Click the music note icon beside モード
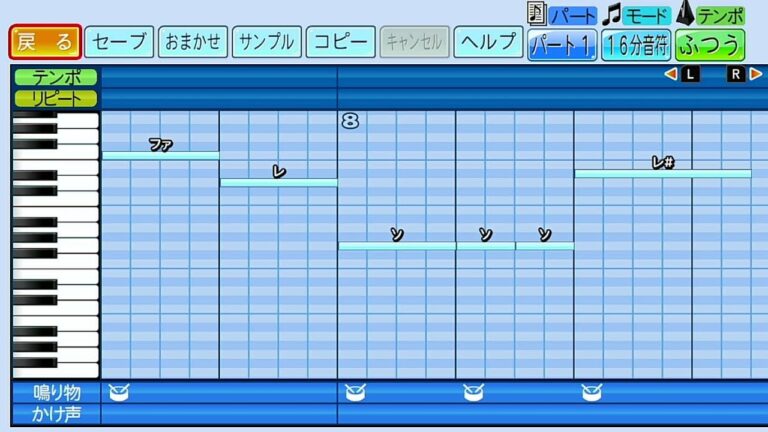The width and height of the screenshot is (768, 432). pos(611,15)
